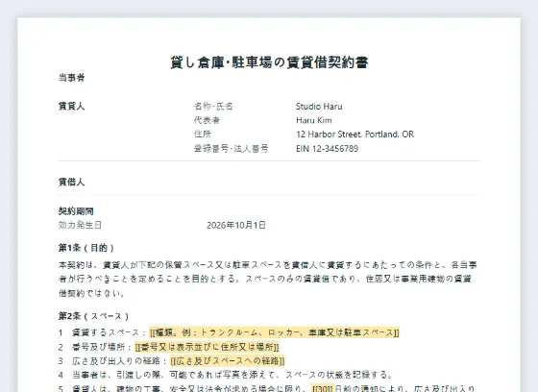Click the 第1条（目的）heading

(86, 248)
